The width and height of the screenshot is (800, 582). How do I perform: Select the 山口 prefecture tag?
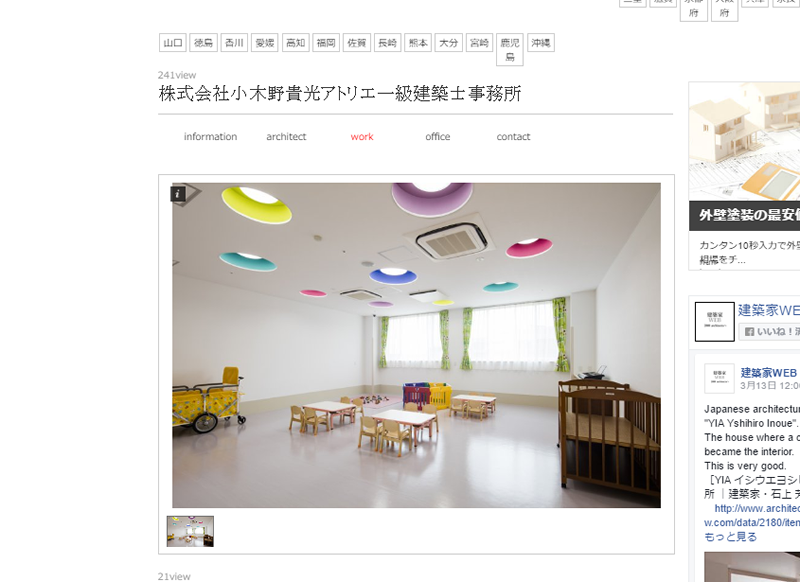pyautogui.click(x=173, y=43)
